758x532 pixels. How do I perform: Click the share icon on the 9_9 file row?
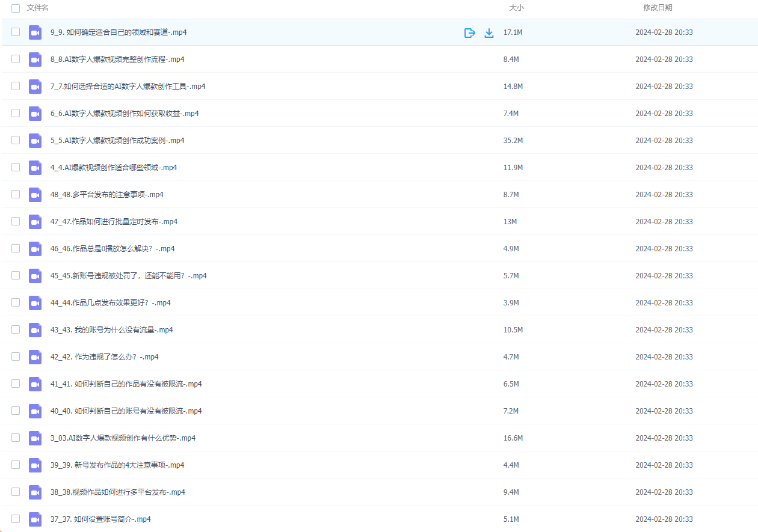[470, 32]
